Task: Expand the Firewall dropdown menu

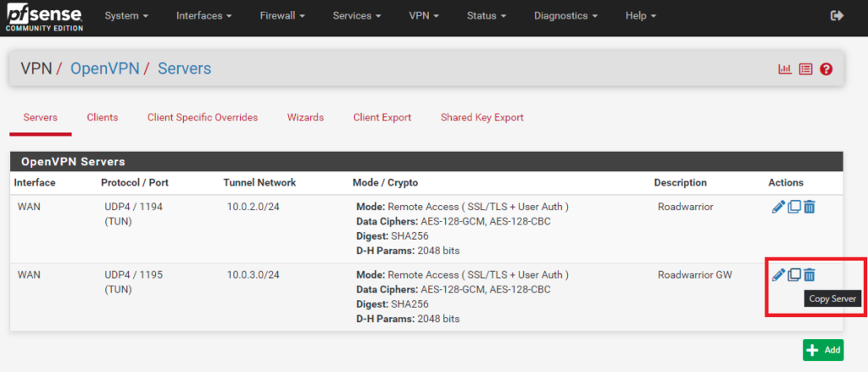Action: (x=282, y=16)
